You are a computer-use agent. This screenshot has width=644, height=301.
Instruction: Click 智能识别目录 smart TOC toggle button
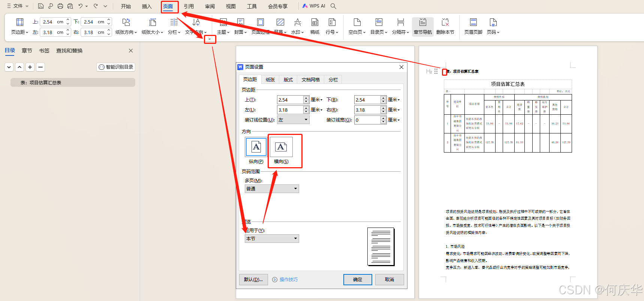coord(116,67)
